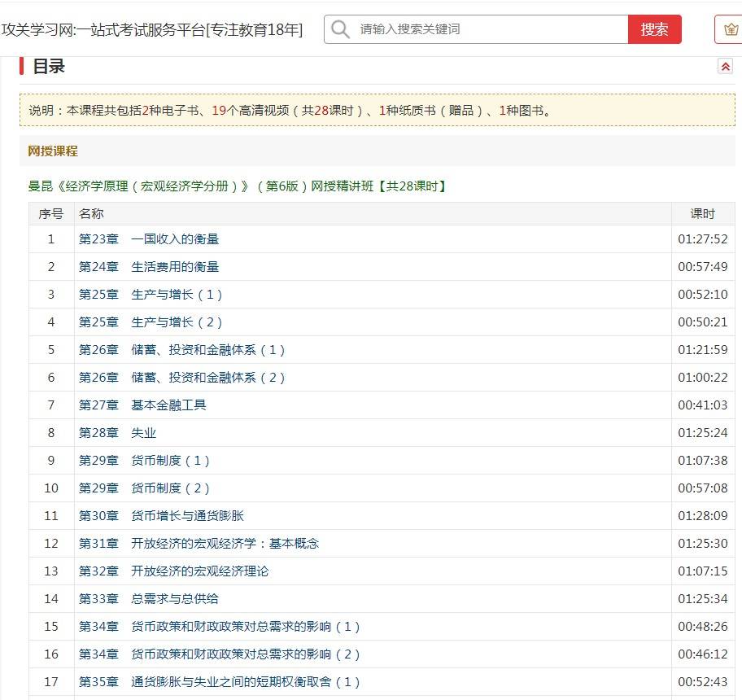Open 曼昆《经济学原理》网授精讲班 course link

pyautogui.click(x=238, y=186)
